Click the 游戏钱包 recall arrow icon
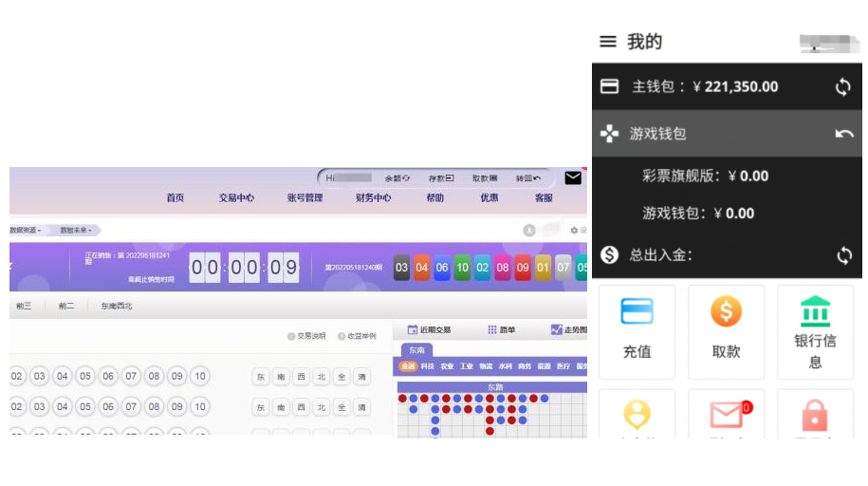This screenshot has width=868, height=486. coord(844,134)
